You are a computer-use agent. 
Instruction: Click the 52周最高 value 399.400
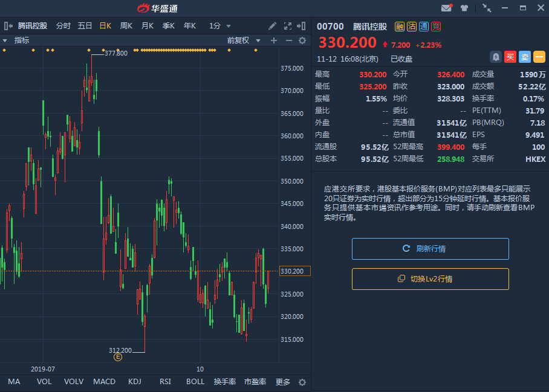coord(451,147)
